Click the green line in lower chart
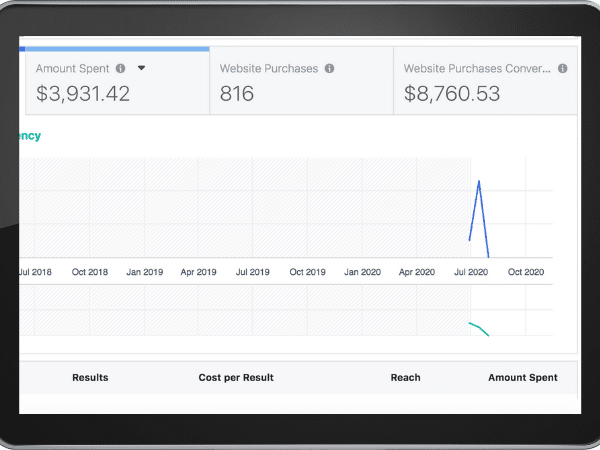This screenshot has height=450, width=600. (479, 327)
